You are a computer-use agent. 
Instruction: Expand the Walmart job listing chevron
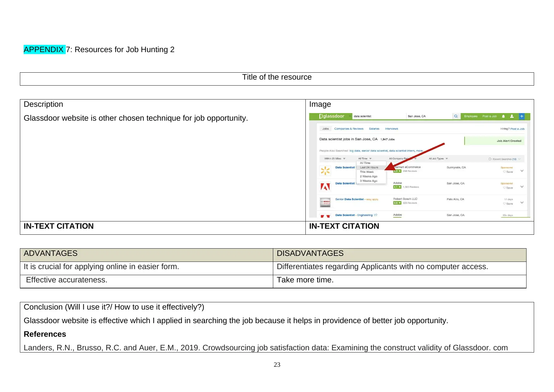pyautogui.click(x=522, y=171)
